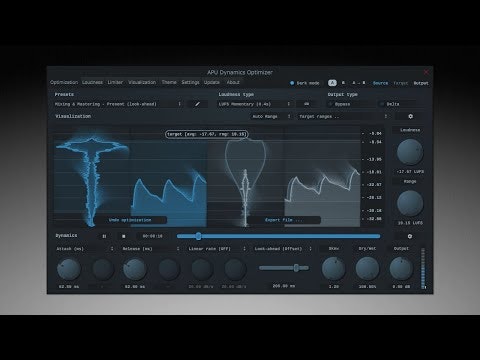Enable the Bypass output type
This screenshot has height=360, width=480.
351,104
